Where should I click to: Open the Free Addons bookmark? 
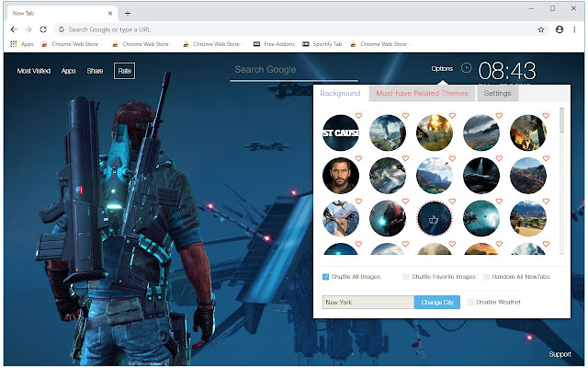click(x=274, y=44)
